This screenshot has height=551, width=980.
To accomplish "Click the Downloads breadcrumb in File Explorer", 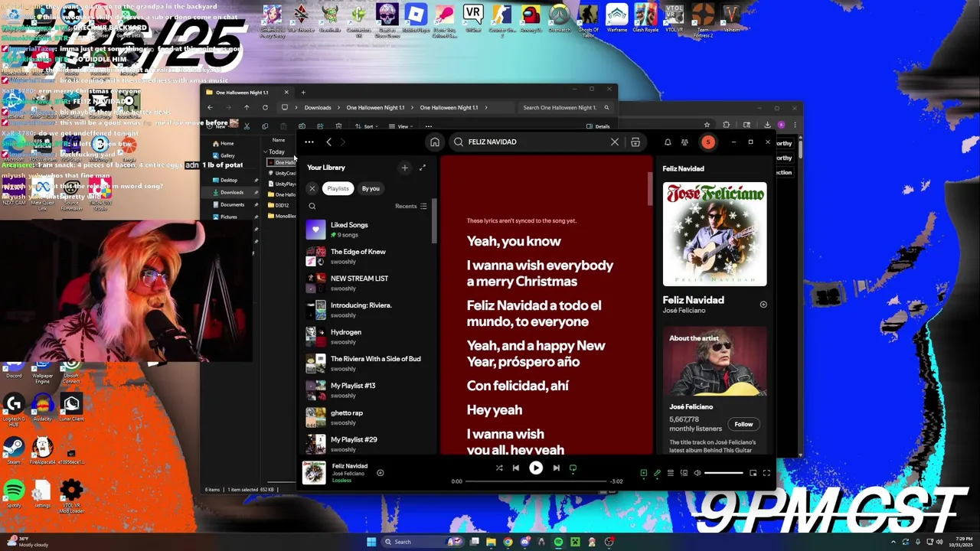I will tap(318, 108).
